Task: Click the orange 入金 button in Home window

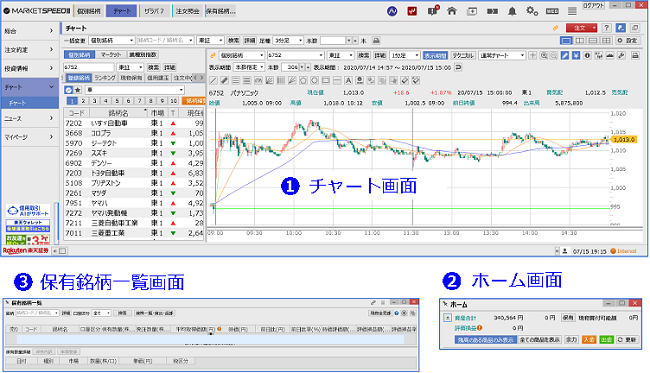Action: coord(589,339)
